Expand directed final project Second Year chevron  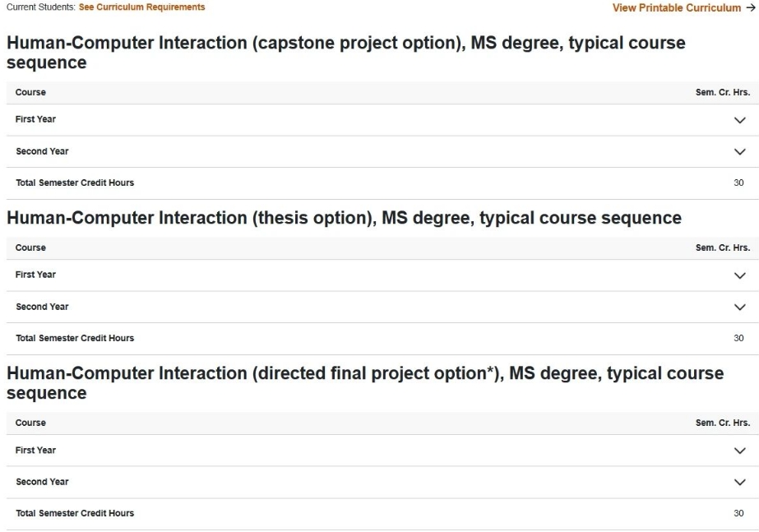point(739,482)
